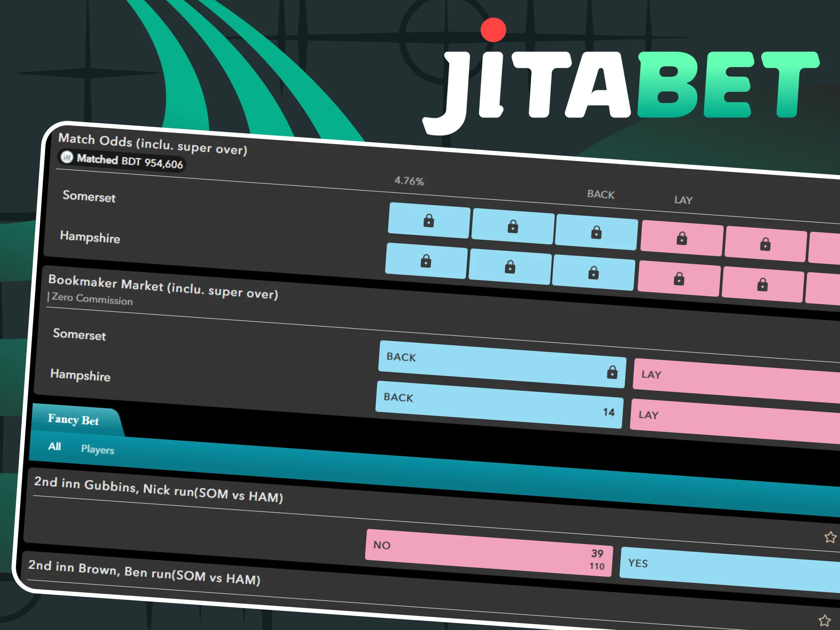Click the middle locked back cell for Somerset
840x630 pixels.
click(512, 227)
